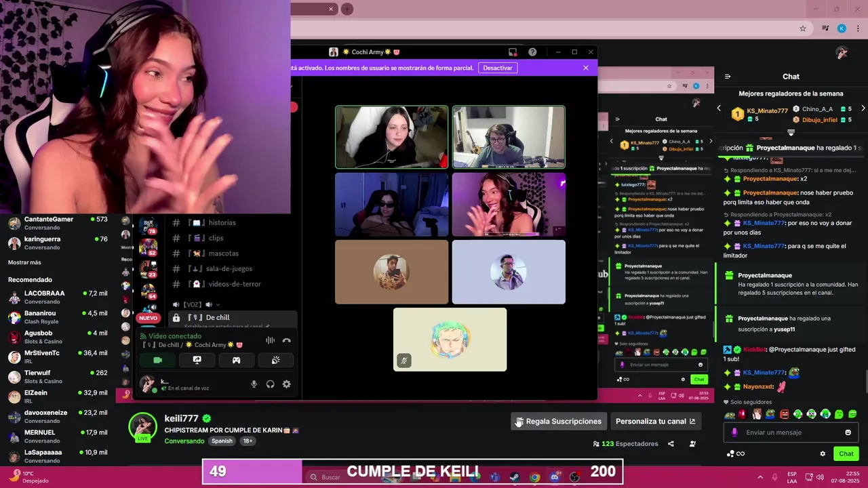Image resolution: width=868 pixels, height=488 pixels.
Task: Dismiss the purple streamer mode banner
Action: pyautogui.click(x=586, y=68)
